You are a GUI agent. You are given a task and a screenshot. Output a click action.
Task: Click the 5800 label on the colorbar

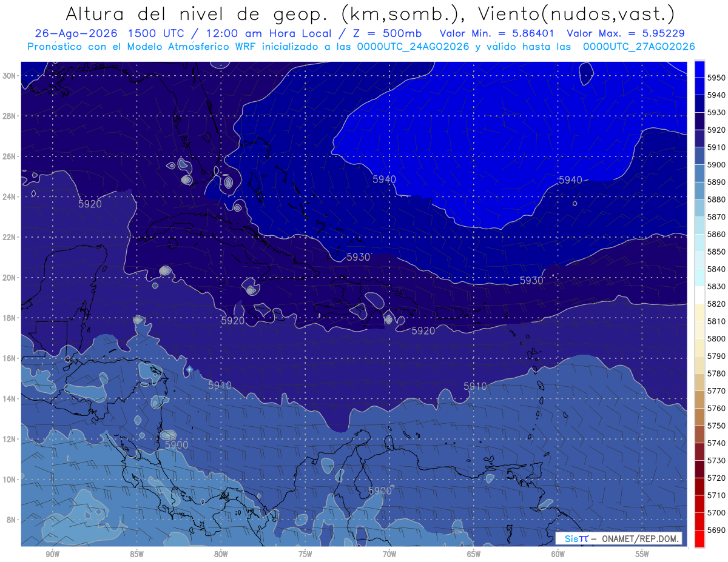tap(716, 338)
